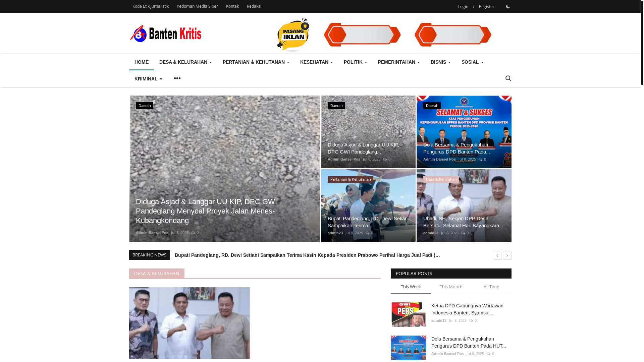644x362 pixels.
Task: Expand Sosial menu dropdown
Action: tap(473, 62)
